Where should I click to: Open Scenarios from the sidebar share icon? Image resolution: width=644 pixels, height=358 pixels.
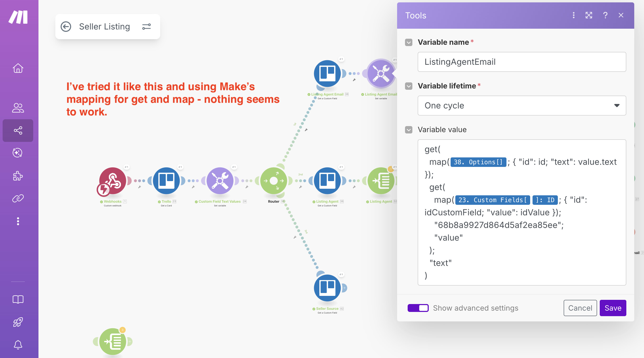[18, 131]
